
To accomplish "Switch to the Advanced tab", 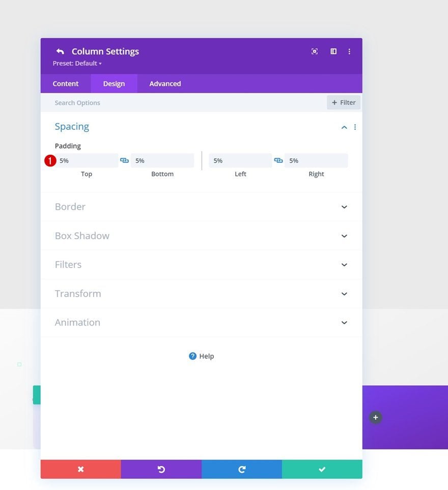I will 165,83.
